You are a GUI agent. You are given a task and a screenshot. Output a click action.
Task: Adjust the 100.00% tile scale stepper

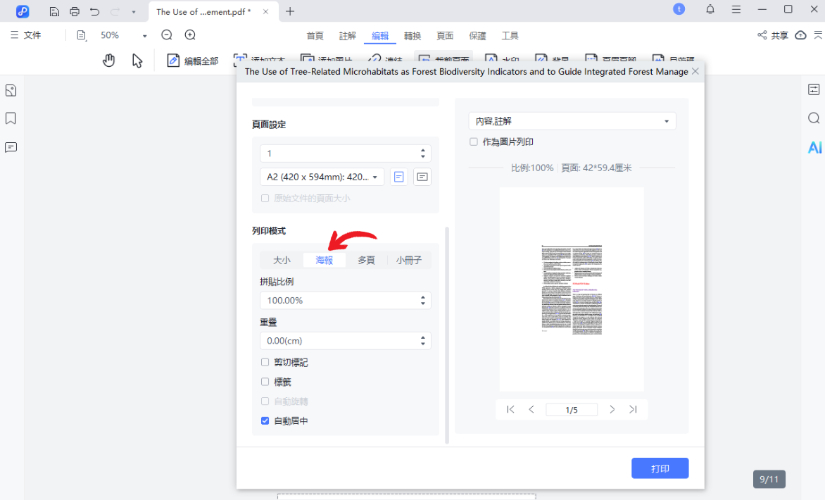coord(423,301)
